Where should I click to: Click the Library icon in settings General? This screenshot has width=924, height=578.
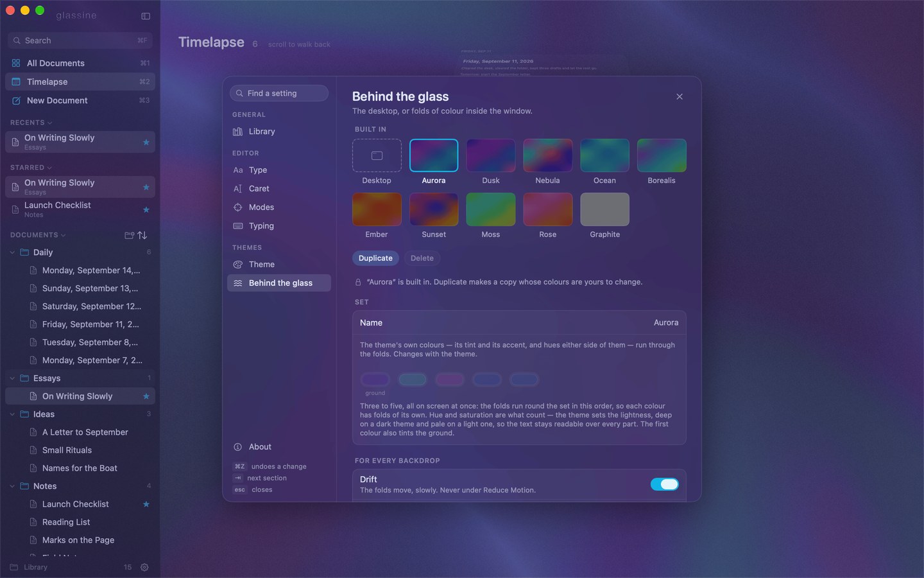237,131
